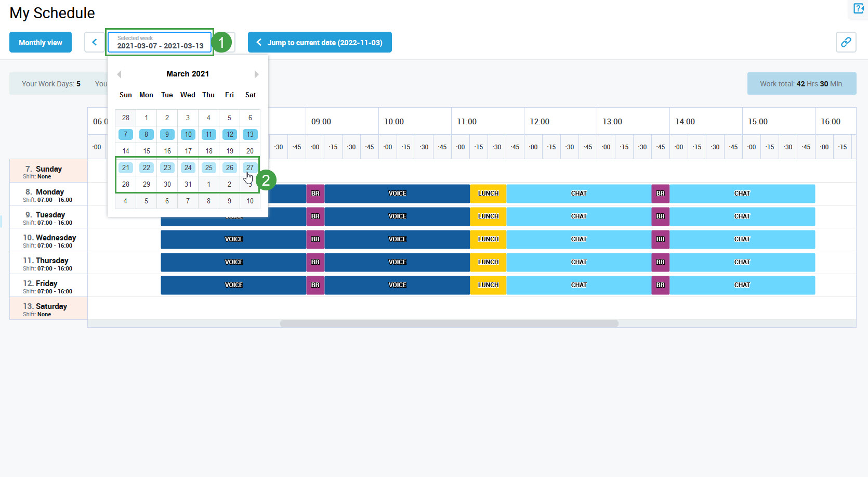
Task: Jump to current date 2022-11-03
Action: pos(320,42)
